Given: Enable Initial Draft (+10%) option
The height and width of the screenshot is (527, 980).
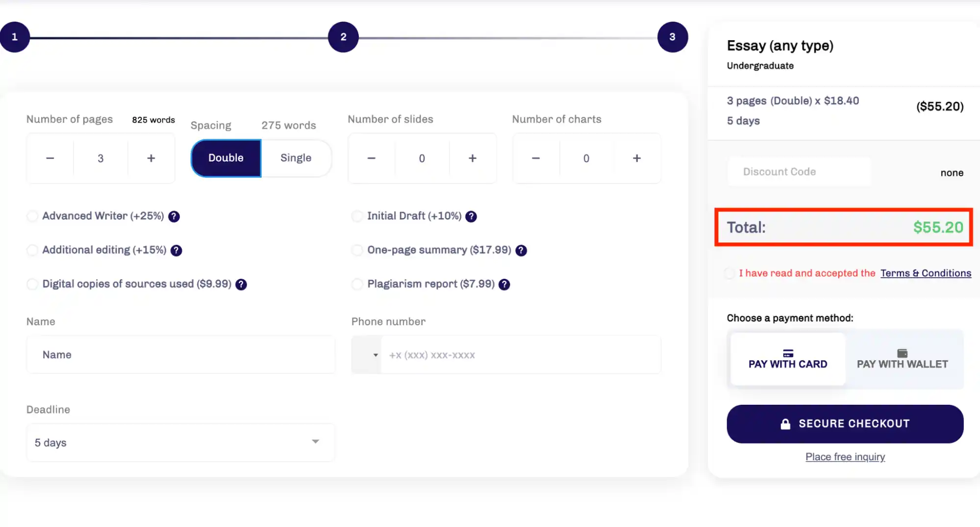Looking at the screenshot, I should [357, 216].
